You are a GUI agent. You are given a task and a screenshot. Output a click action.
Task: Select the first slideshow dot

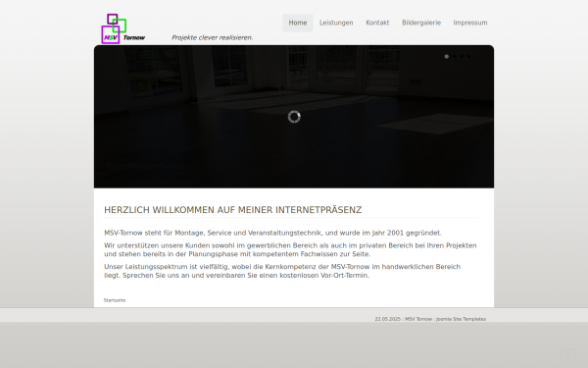pyautogui.click(x=446, y=56)
